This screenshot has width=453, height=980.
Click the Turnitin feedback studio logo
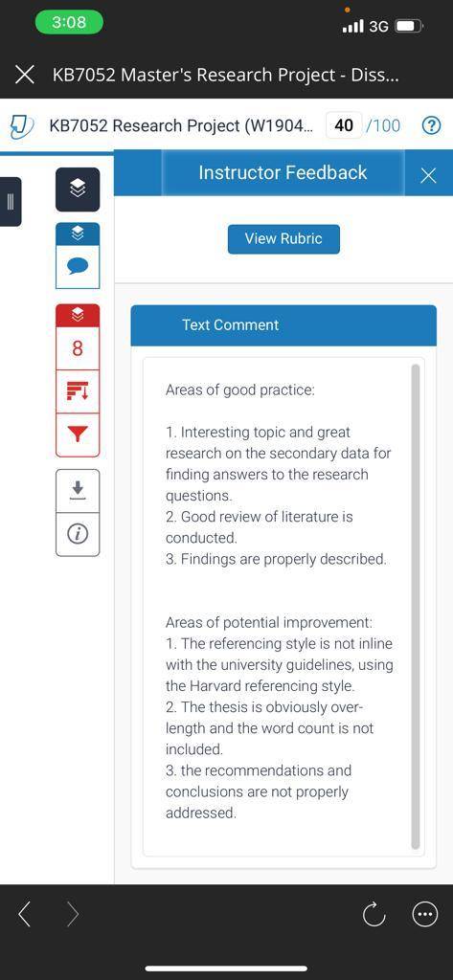pos(21,125)
